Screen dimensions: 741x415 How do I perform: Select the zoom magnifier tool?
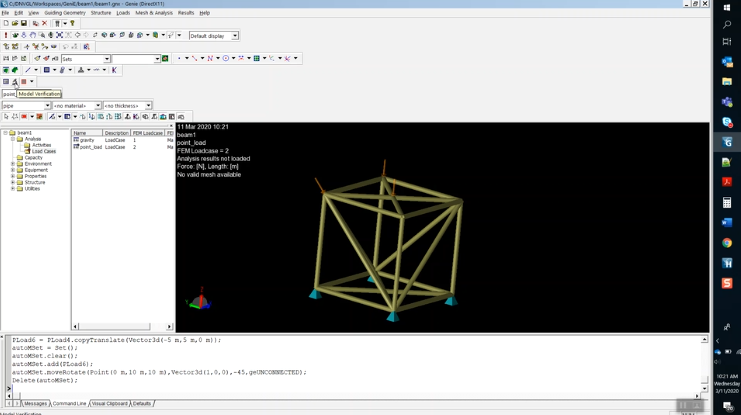[42, 35]
